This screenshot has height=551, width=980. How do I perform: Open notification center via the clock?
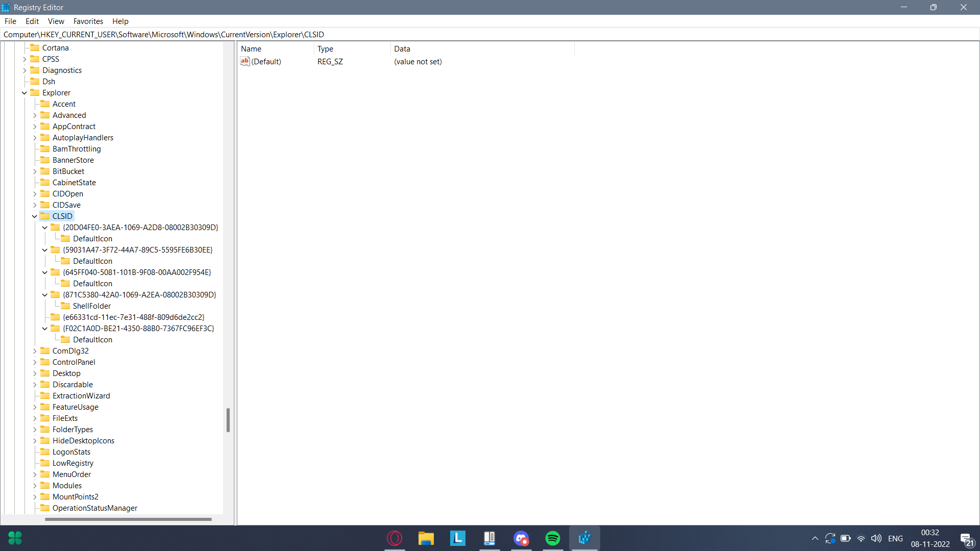click(930, 538)
